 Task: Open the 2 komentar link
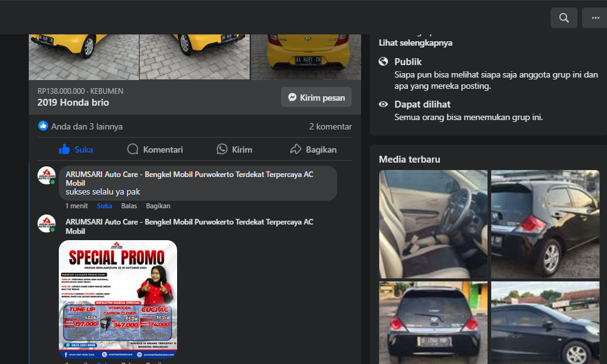tap(330, 126)
